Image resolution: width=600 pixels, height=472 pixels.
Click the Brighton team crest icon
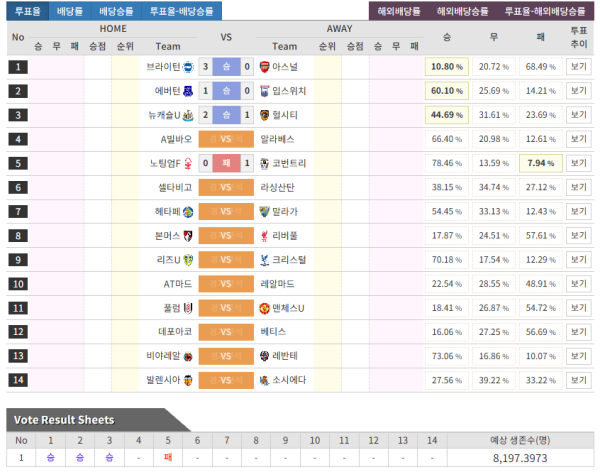tap(188, 67)
